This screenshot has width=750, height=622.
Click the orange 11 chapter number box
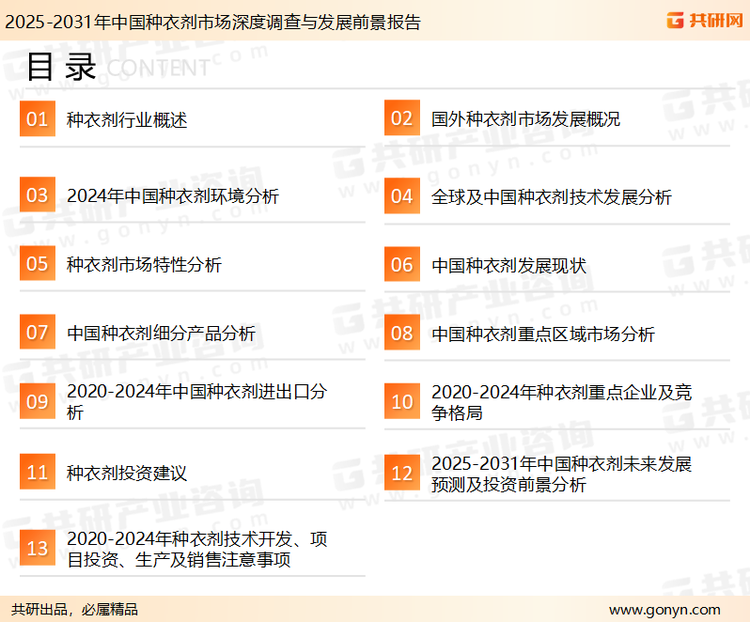pos(37,471)
